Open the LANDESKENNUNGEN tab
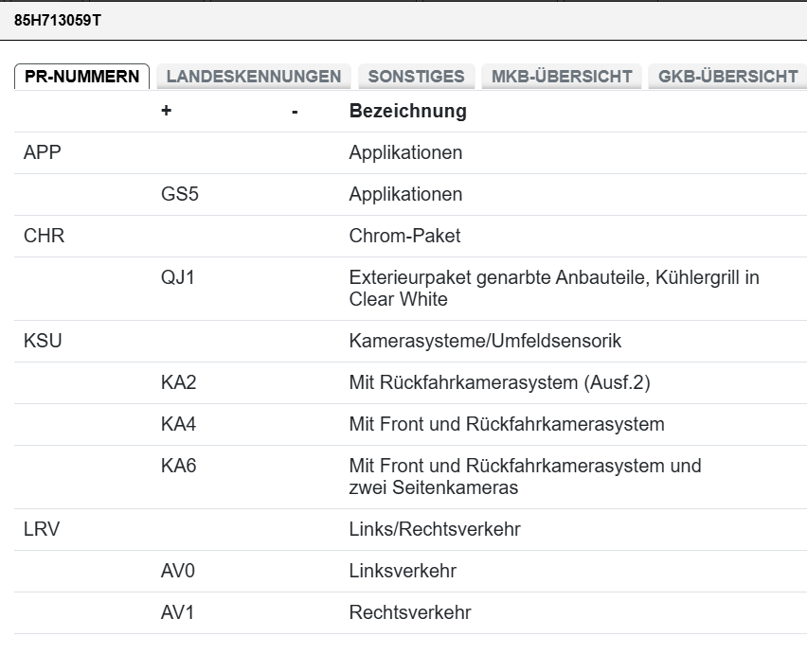The image size is (807, 672). [x=254, y=77]
